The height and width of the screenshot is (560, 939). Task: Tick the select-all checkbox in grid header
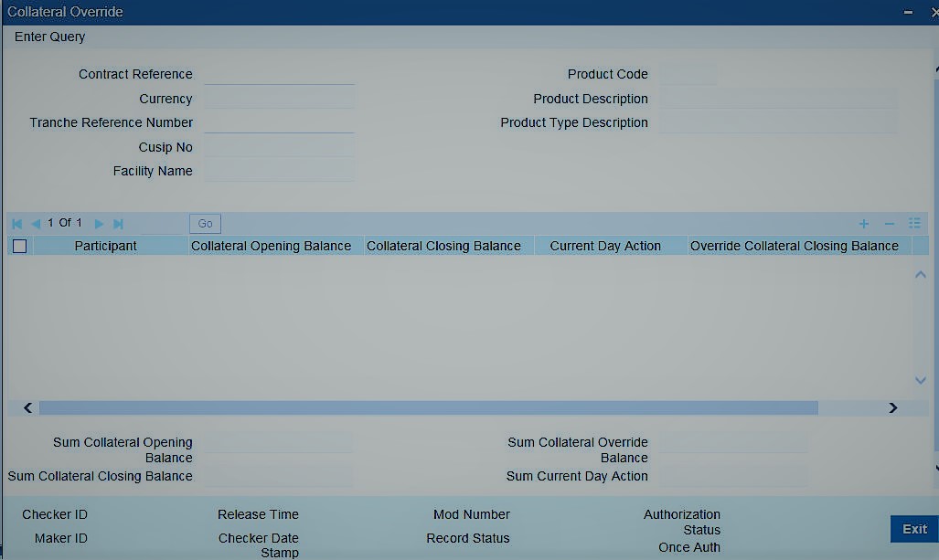pyautogui.click(x=20, y=246)
